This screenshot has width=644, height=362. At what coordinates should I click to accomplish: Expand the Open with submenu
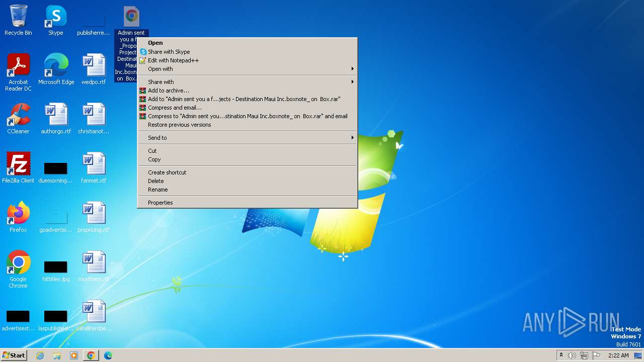[248, 69]
